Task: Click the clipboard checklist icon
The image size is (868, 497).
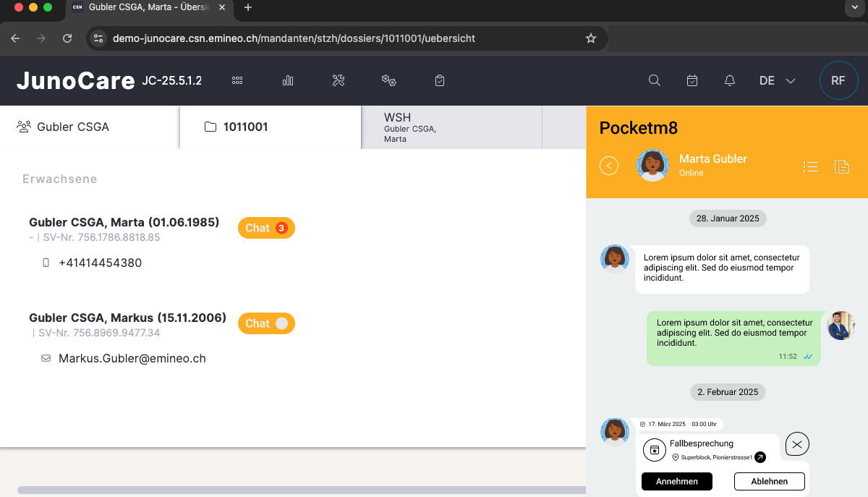Action: 440,80
